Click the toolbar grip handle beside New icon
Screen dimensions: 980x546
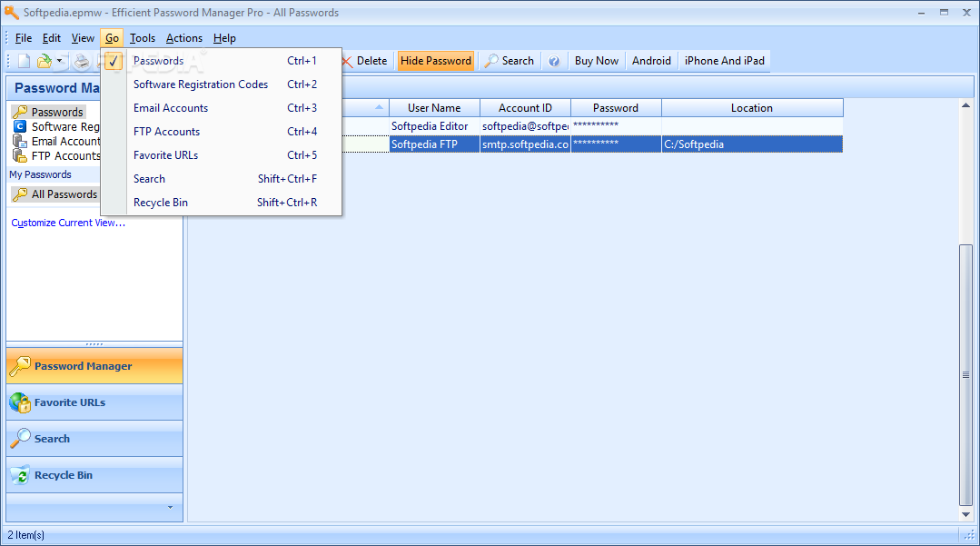pyautogui.click(x=8, y=61)
